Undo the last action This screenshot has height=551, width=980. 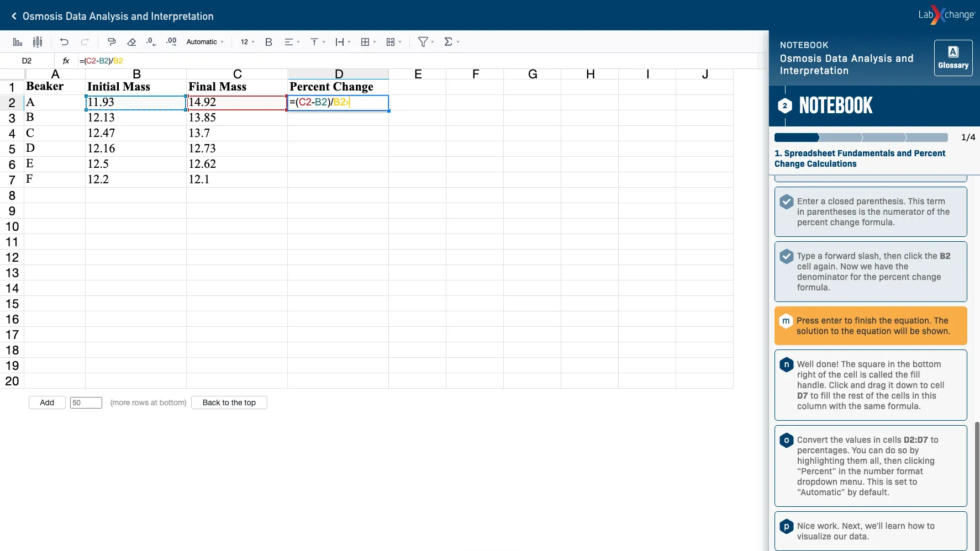pyautogui.click(x=64, y=42)
